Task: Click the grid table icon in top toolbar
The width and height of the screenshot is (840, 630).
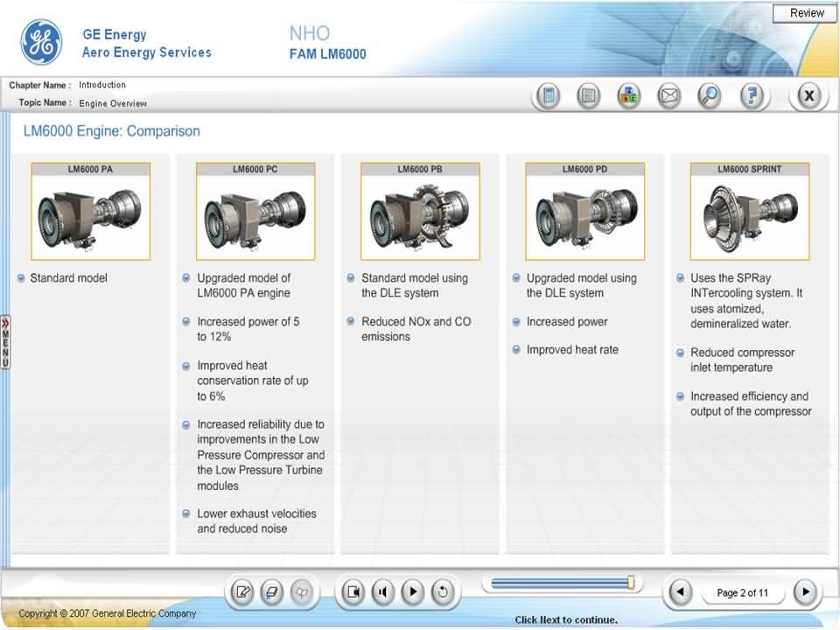Action: [589, 96]
